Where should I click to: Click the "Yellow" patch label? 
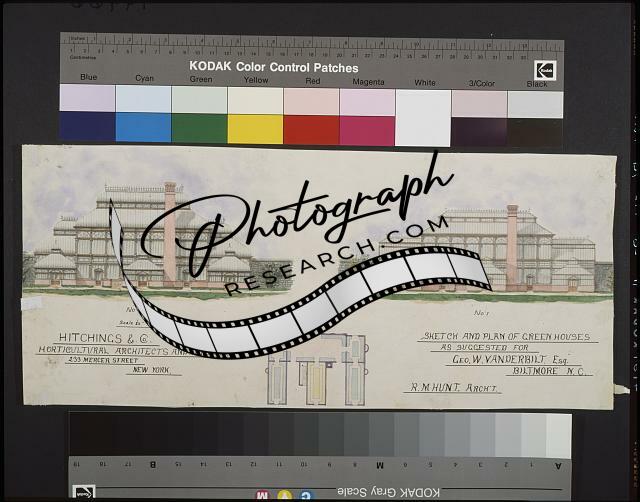click(x=256, y=80)
